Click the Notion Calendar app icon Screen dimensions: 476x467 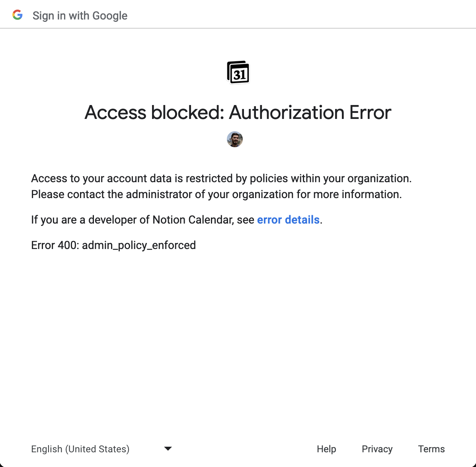click(238, 73)
